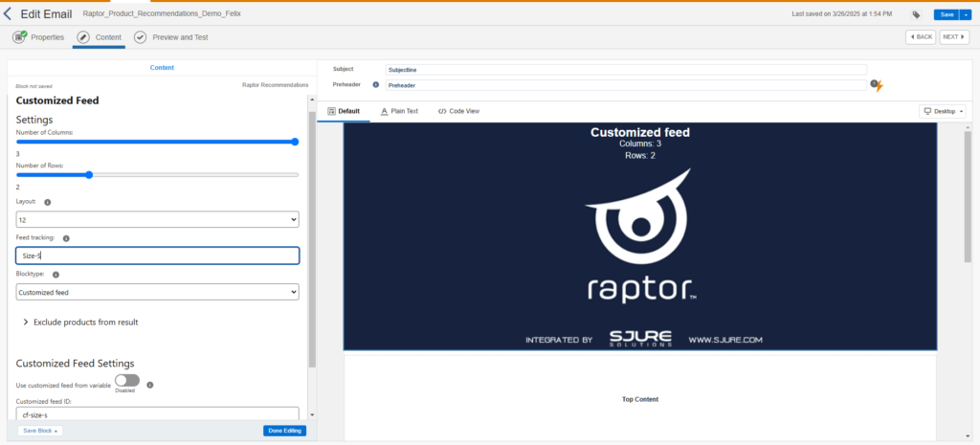This screenshot has height=445, width=980.
Task: Switch to the Plain Text tab
Action: (x=399, y=111)
